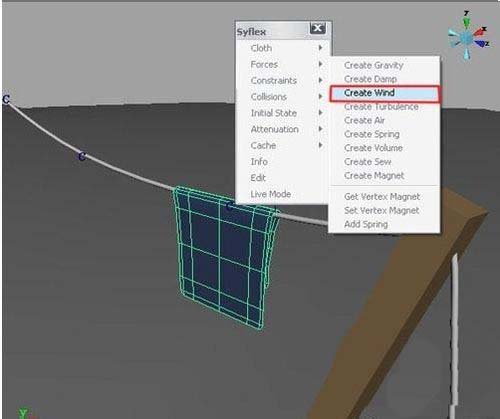
Task: Click Create Turbulence entry
Action: (x=381, y=107)
